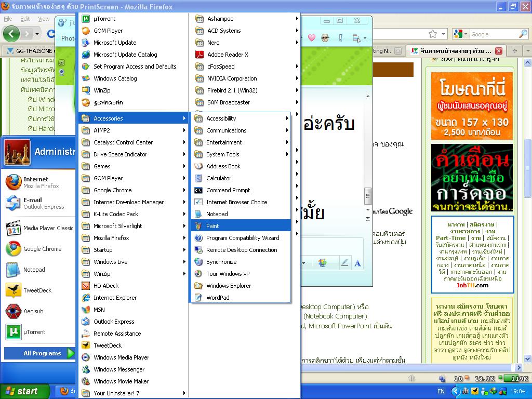Expand Catalyst Control Center submenu
Screen dimensions: 532x399
pyautogui.click(x=134, y=142)
